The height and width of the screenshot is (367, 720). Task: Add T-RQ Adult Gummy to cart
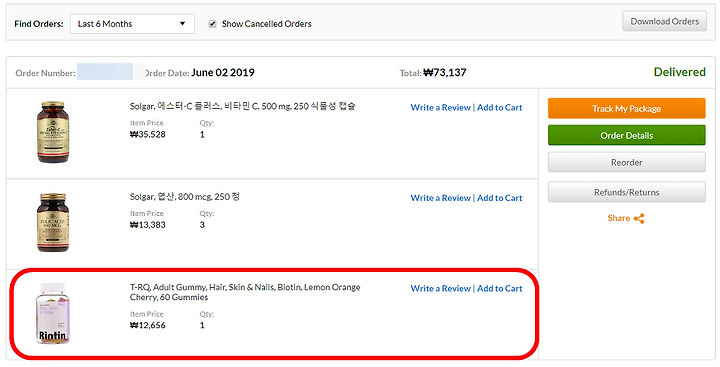tap(500, 288)
